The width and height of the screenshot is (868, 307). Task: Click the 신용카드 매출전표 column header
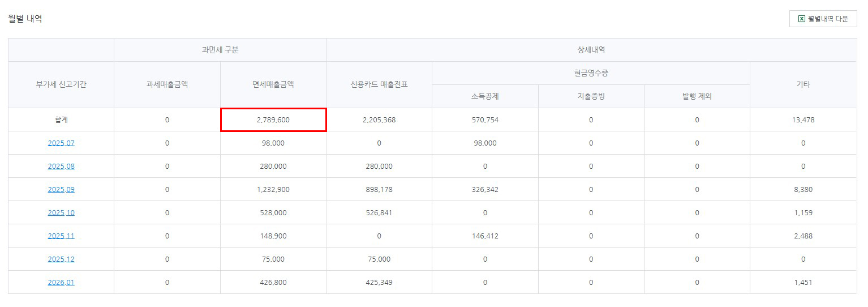pyautogui.click(x=379, y=84)
